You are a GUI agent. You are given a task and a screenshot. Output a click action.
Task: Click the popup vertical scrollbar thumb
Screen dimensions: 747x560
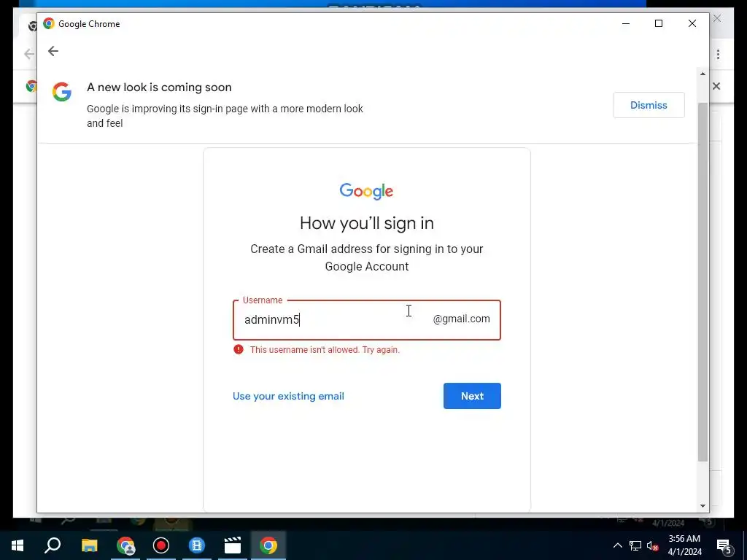click(703, 282)
